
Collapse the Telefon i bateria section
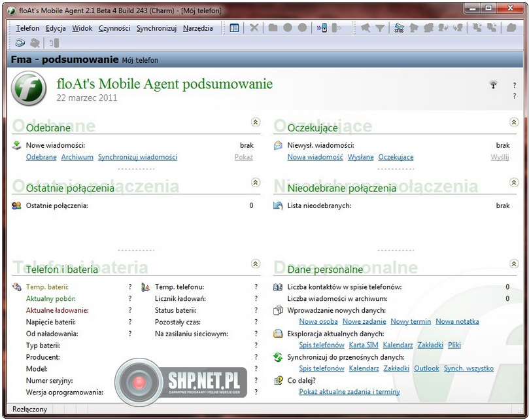pos(256,264)
